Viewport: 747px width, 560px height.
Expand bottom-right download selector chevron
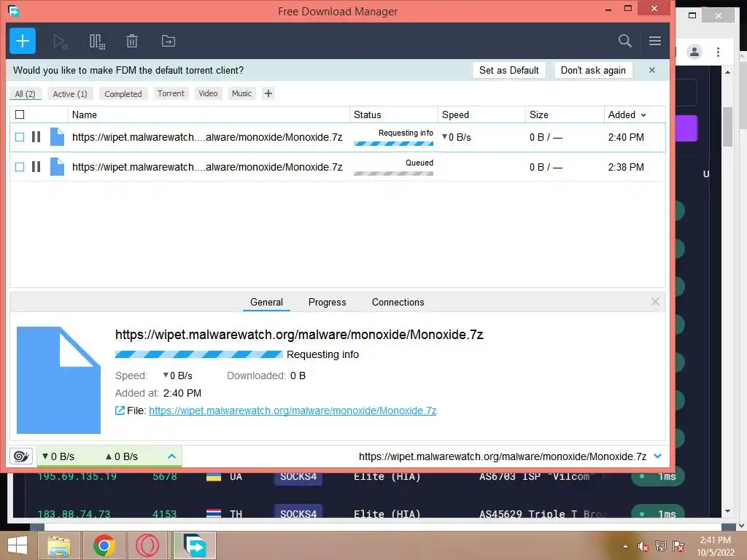(x=657, y=456)
